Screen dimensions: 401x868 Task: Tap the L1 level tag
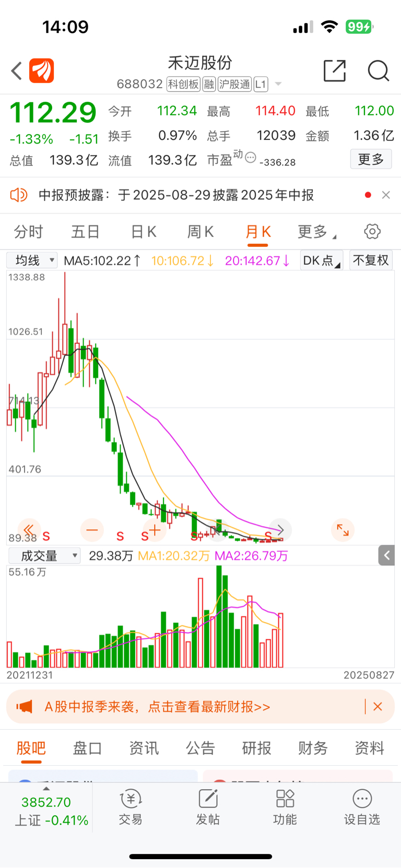coord(261,84)
